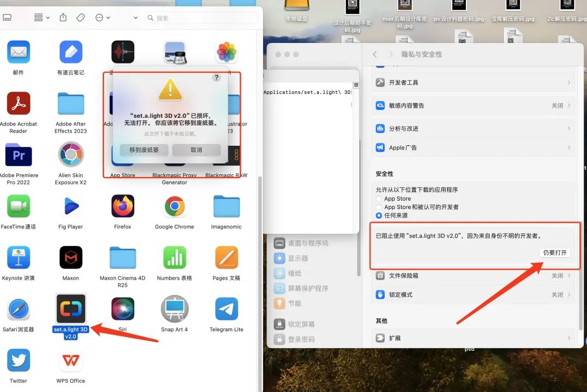
Task: Open the Finder group-by grid dropdown
Action: (x=42, y=17)
